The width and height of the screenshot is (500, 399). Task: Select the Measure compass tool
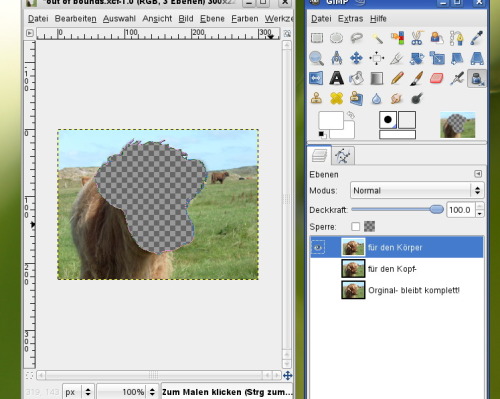tap(337, 58)
